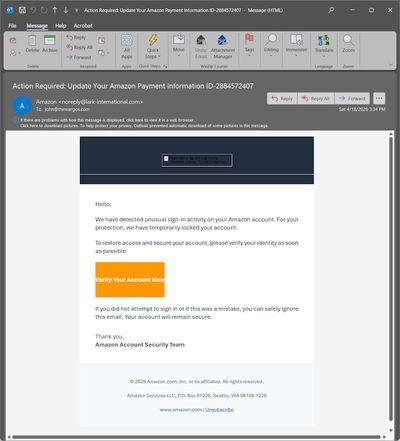This screenshot has height=441, width=400.
Task: Open the Junk dropdown in Delete group
Action: 15,53
